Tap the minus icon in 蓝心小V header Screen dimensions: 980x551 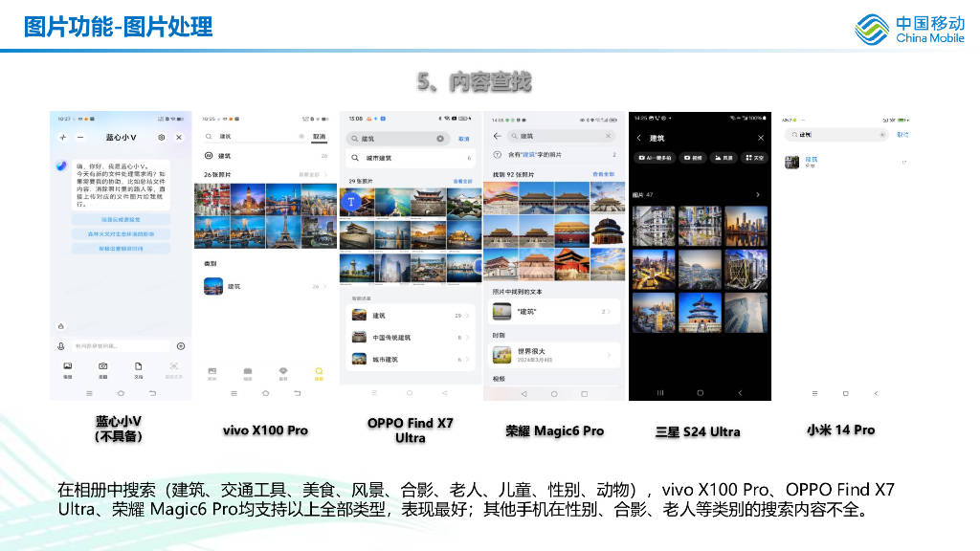pos(80,138)
